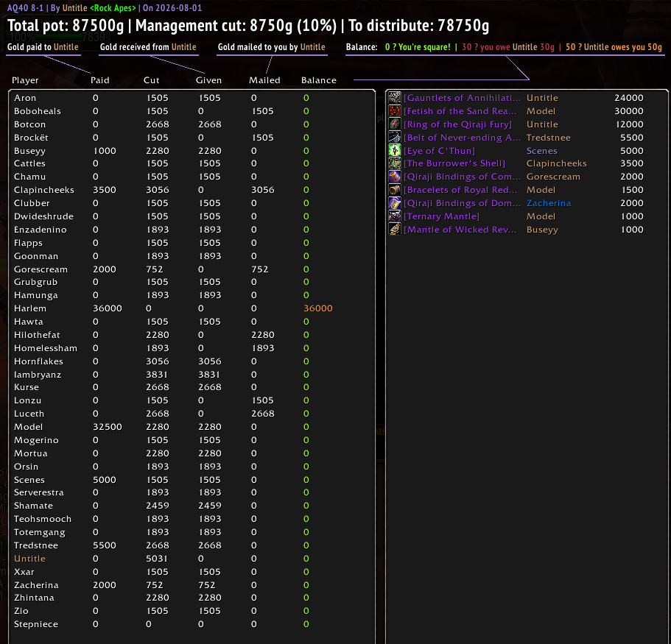This screenshot has width=671, height=644.
Task: Select player name Clapincheeks in the table
Action: [44, 190]
